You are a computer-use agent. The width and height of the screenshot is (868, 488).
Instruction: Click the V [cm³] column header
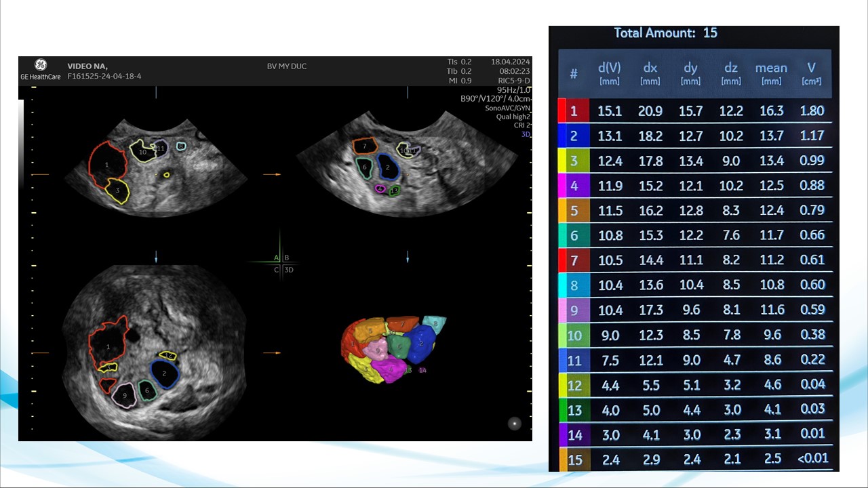click(811, 73)
